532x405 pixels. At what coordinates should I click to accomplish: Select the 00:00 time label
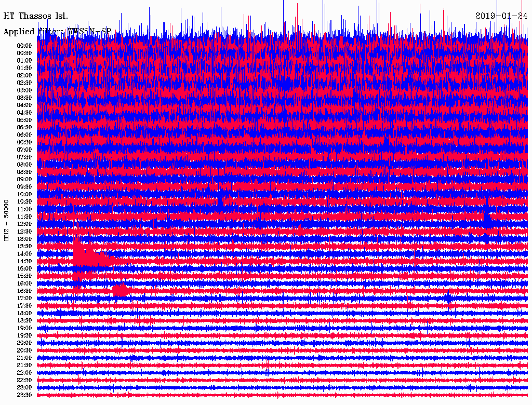[x=24, y=46]
